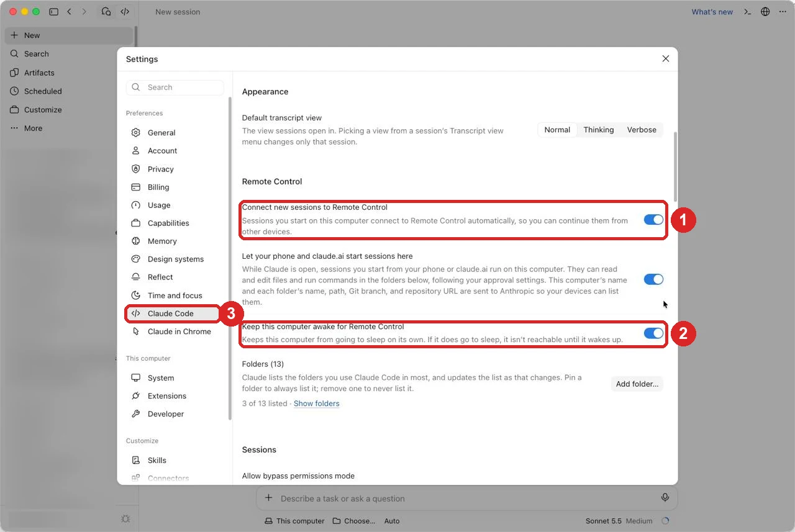The height and width of the screenshot is (532, 795).
Task: Click the Add folder… button
Action: point(637,384)
